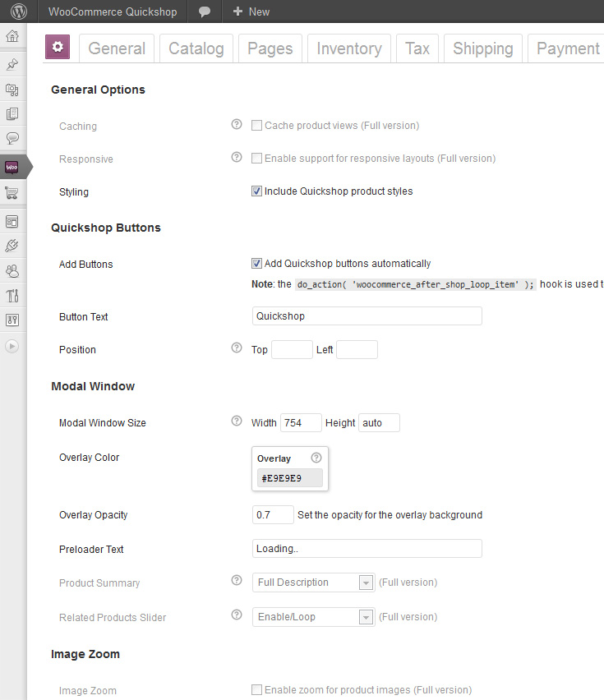Click the modal Height auto field
The image size is (604, 700).
(379, 423)
